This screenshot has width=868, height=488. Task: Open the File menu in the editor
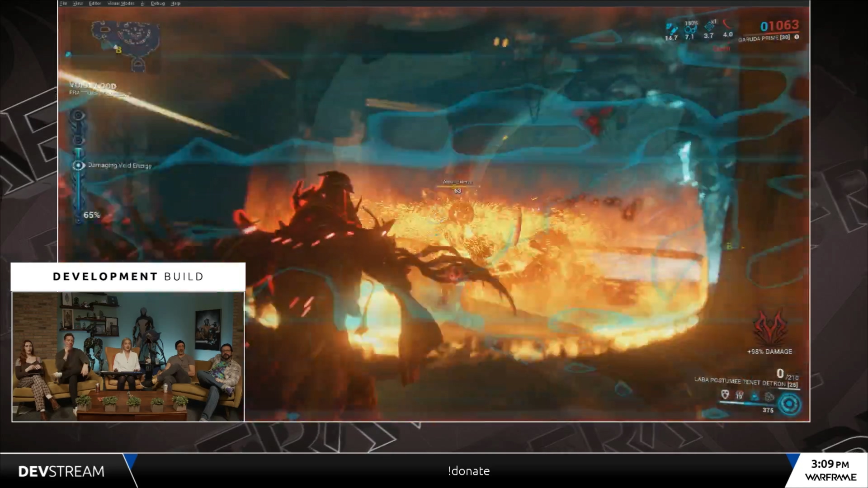63,3
